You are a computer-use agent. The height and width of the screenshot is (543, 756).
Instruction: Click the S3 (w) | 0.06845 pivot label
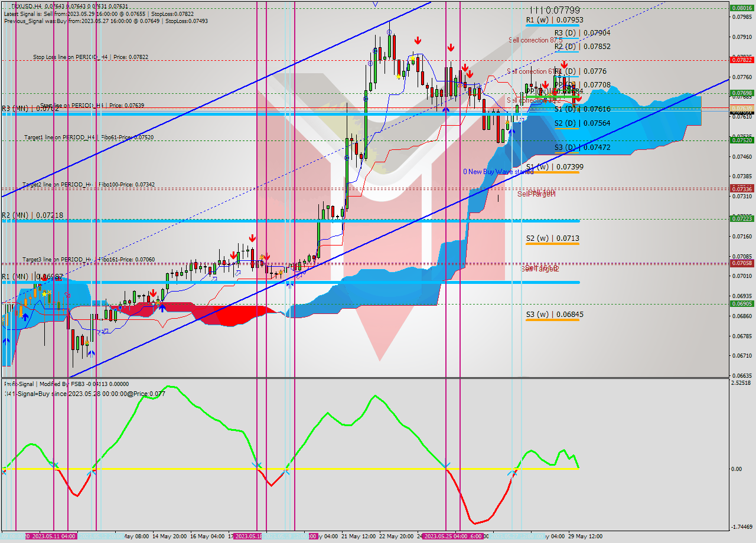pos(555,315)
